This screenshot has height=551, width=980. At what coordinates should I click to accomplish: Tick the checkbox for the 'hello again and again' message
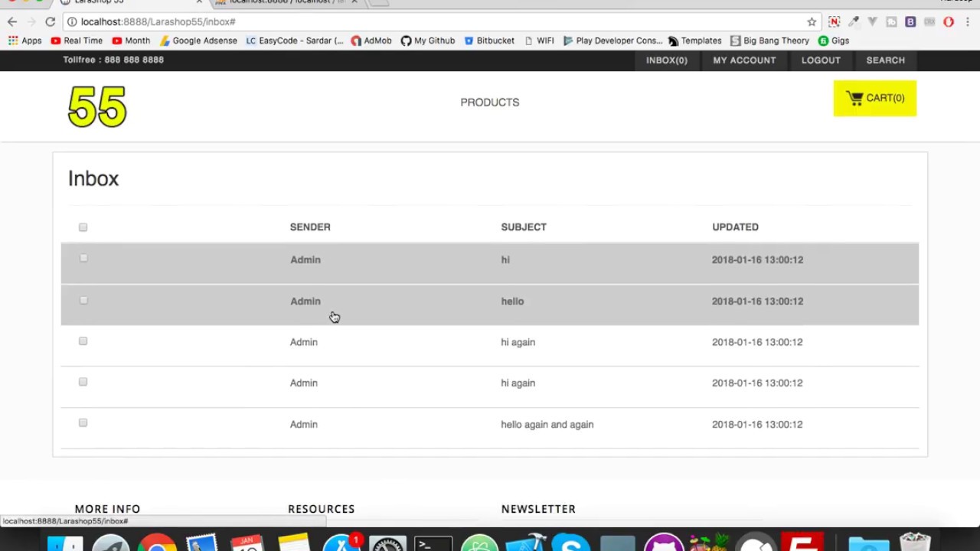pyautogui.click(x=83, y=422)
